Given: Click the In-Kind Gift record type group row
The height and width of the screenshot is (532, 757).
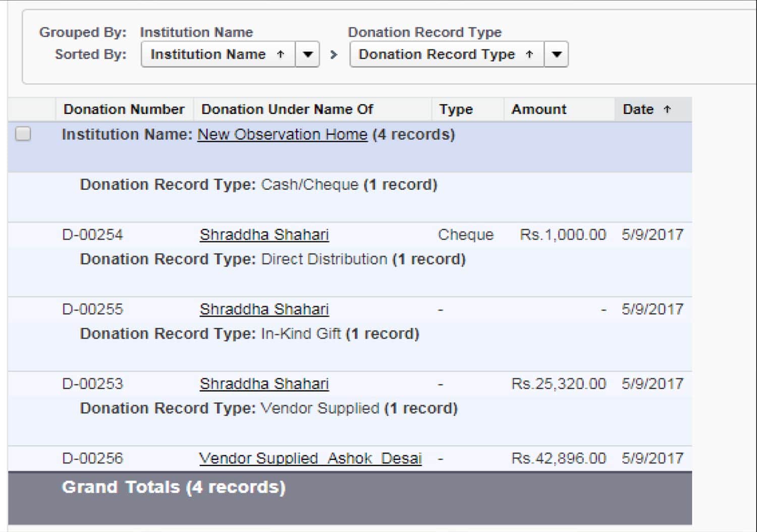Looking at the screenshot, I should [x=350, y=346].
